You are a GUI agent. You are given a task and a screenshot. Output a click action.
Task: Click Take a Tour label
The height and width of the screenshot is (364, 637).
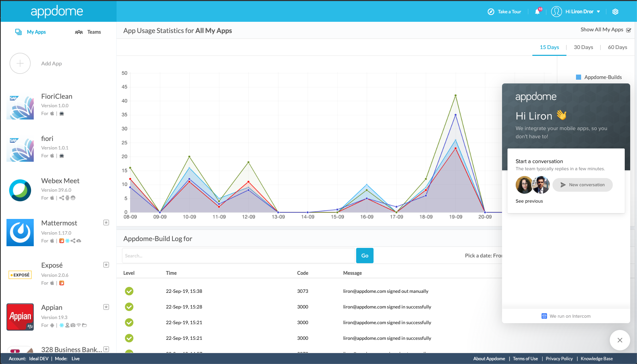click(x=509, y=12)
